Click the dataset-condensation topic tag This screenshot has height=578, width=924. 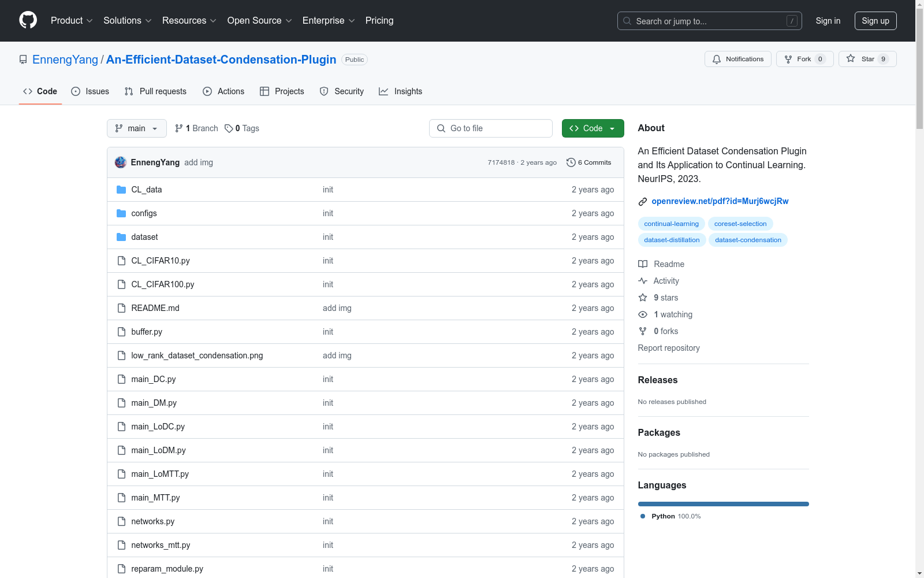click(748, 240)
